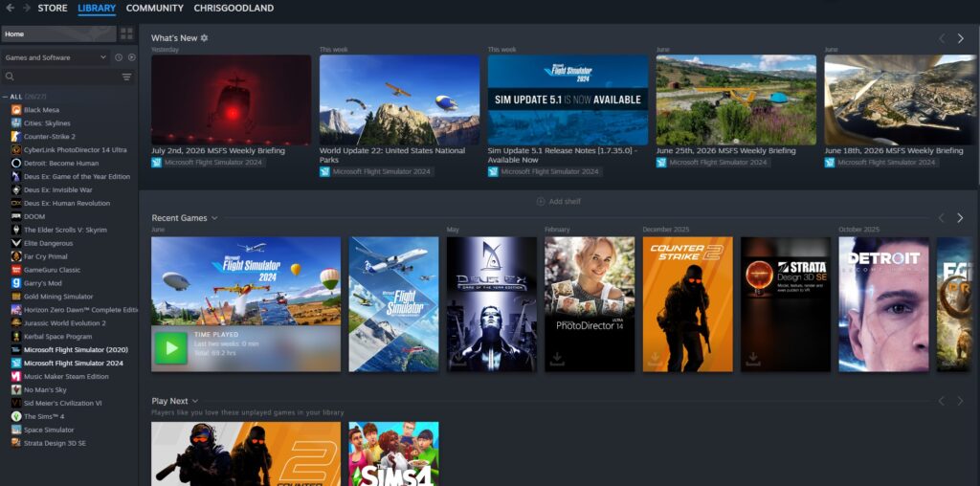The width and height of the screenshot is (980, 486).
Task: Open June 25th MSFS Weekly Briefing news
Action: [x=736, y=99]
